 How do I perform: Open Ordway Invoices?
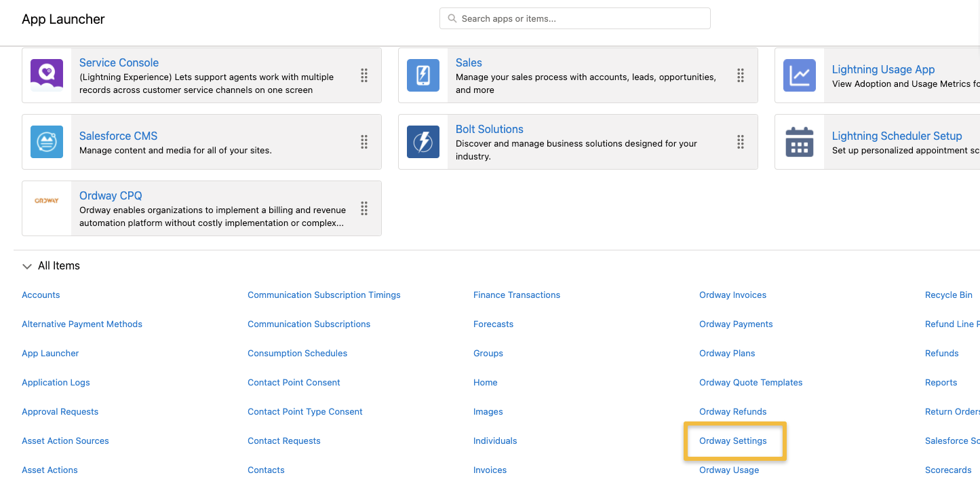point(732,295)
